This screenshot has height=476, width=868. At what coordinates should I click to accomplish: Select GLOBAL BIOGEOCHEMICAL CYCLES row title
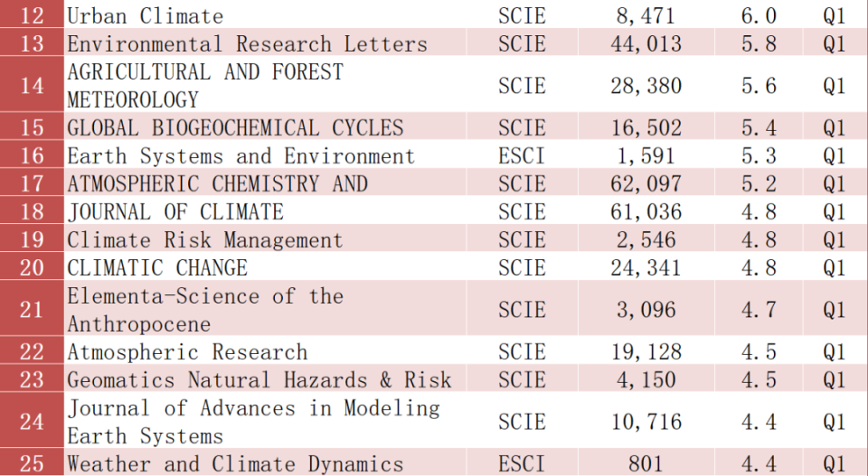pyautogui.click(x=235, y=127)
